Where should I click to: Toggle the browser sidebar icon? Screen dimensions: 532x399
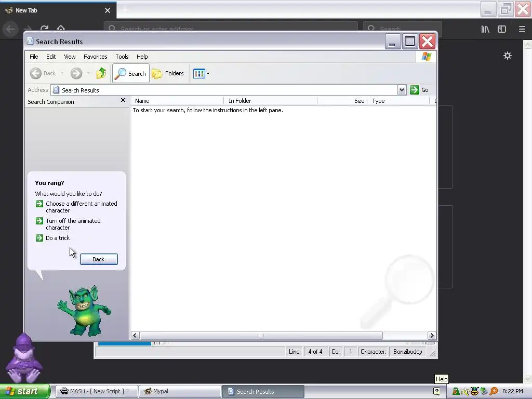click(x=502, y=29)
